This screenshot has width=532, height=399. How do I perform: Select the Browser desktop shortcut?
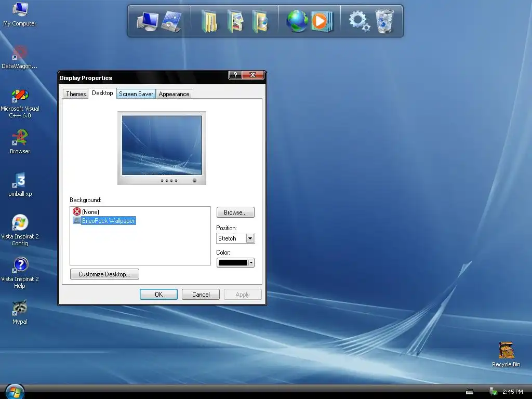click(20, 142)
